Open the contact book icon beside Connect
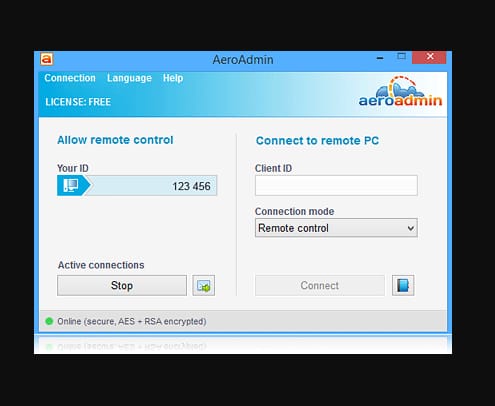 point(403,285)
